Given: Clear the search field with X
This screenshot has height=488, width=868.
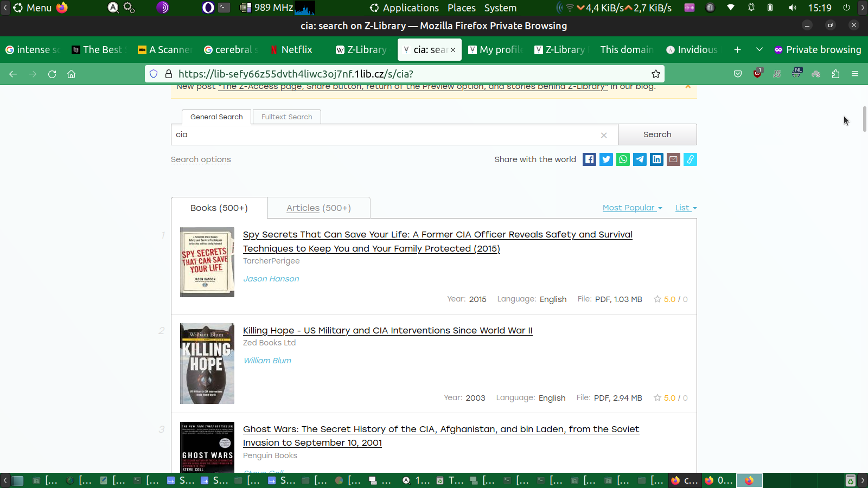Looking at the screenshot, I should pyautogui.click(x=604, y=135).
